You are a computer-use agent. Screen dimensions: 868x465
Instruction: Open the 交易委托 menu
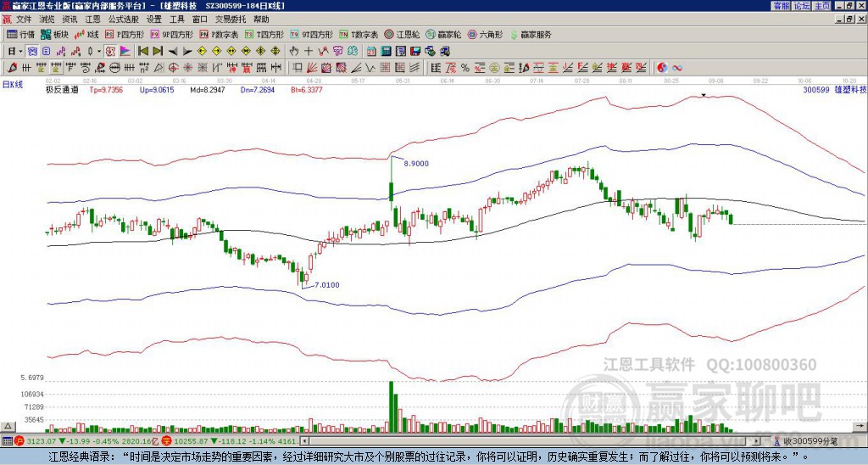click(x=231, y=20)
